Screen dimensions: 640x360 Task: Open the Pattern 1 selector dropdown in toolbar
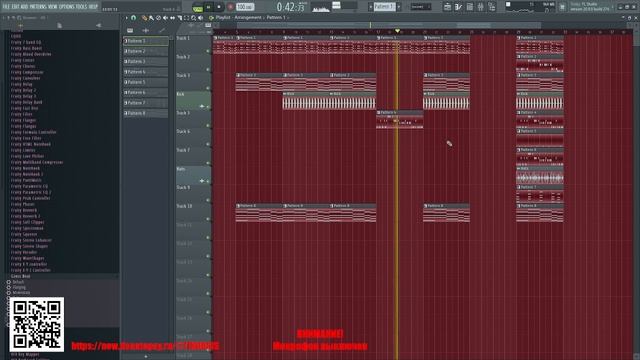click(x=384, y=7)
